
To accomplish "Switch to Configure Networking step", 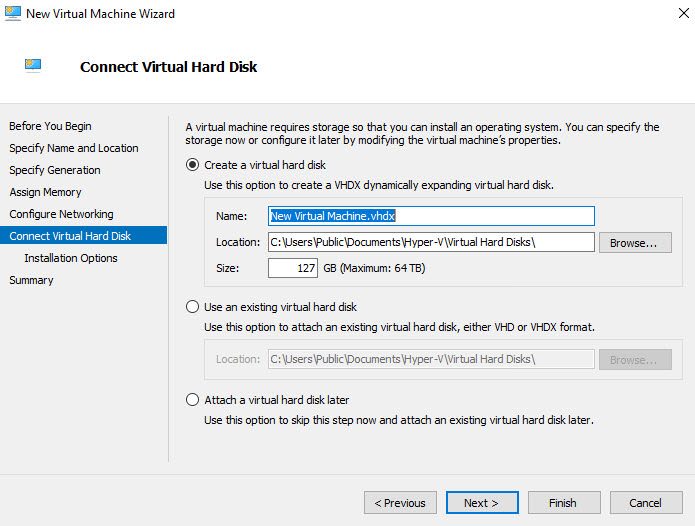I will pyautogui.click(x=61, y=214).
